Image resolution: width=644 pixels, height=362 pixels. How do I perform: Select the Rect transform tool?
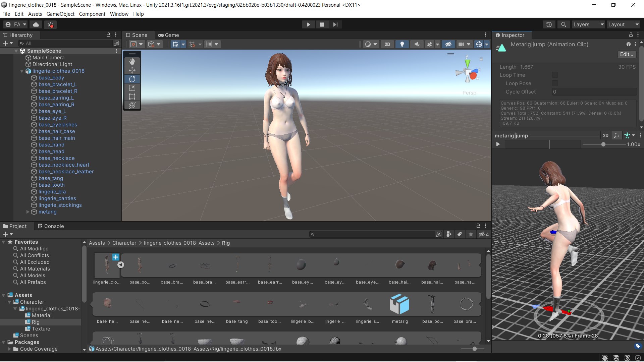pyautogui.click(x=132, y=97)
